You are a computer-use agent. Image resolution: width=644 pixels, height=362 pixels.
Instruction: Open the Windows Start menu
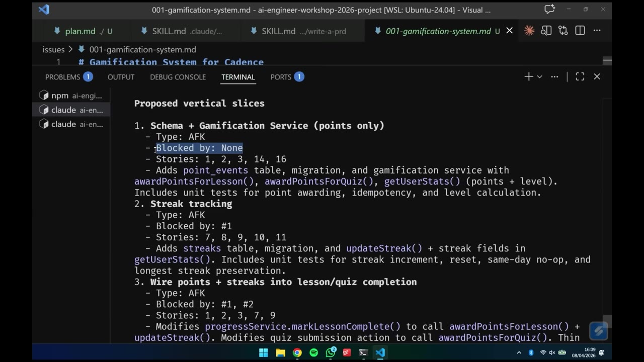[x=264, y=352]
